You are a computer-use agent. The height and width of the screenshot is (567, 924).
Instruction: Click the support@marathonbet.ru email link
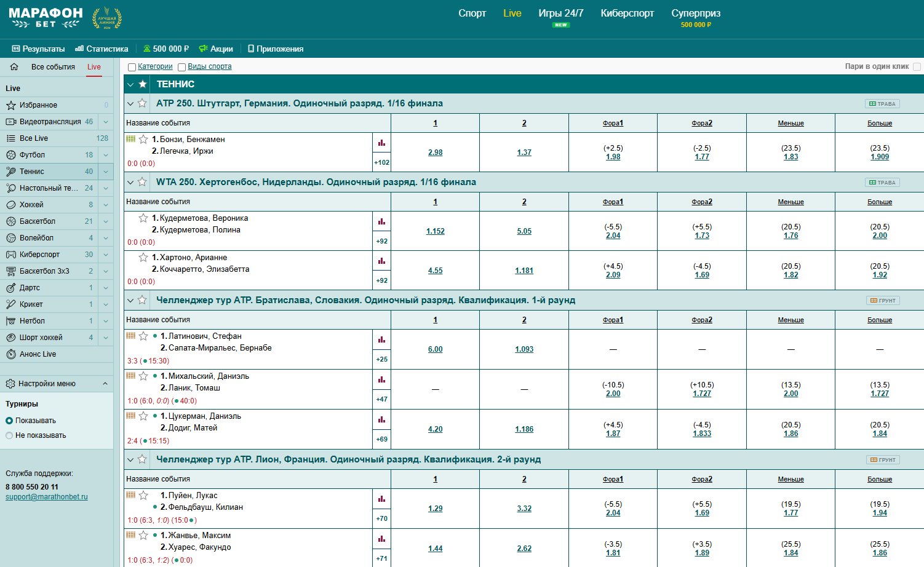(47, 497)
